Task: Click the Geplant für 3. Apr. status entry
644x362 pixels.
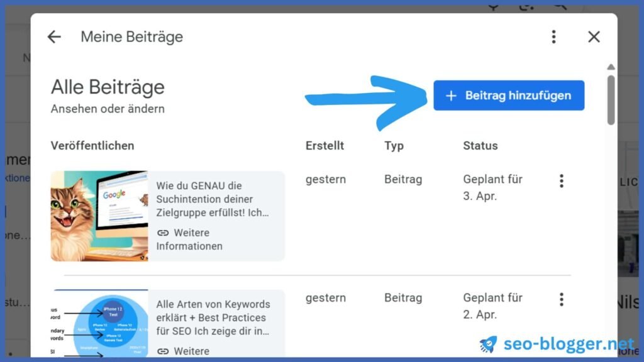Action: (493, 187)
